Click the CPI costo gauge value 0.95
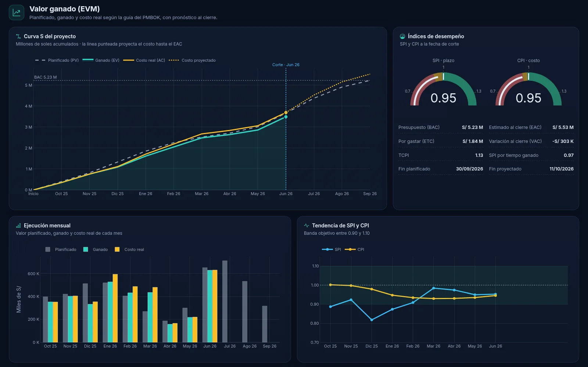Viewport: 588px width, 367px height. [528, 98]
